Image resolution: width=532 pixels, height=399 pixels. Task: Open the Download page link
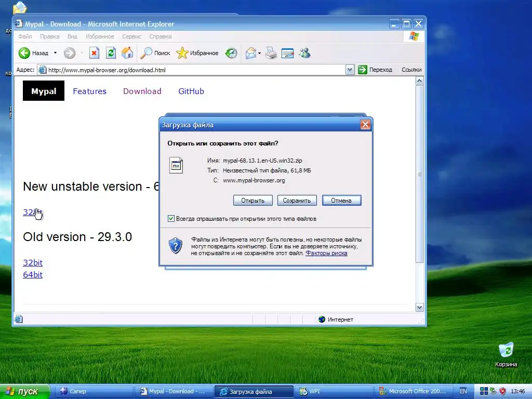point(142,91)
